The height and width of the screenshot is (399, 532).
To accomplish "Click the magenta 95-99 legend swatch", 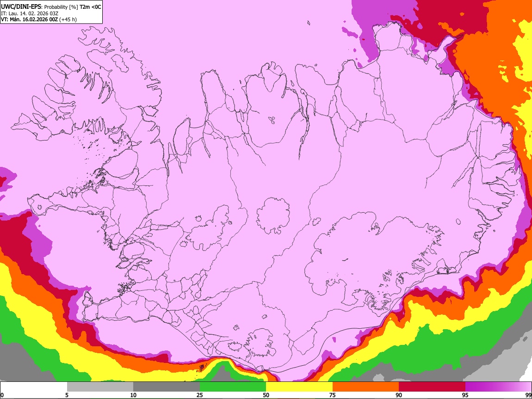I will 498,387.
